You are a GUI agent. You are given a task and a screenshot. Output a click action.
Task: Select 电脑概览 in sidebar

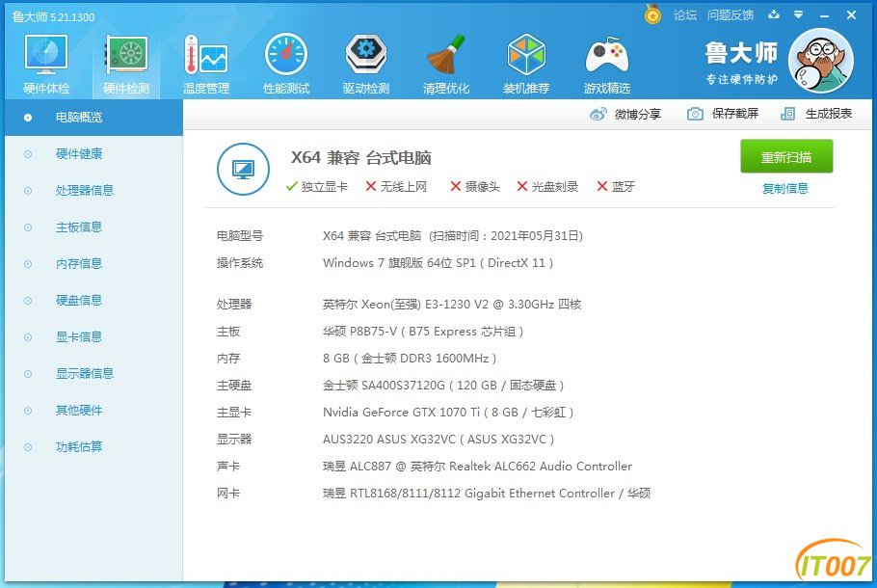[94, 118]
